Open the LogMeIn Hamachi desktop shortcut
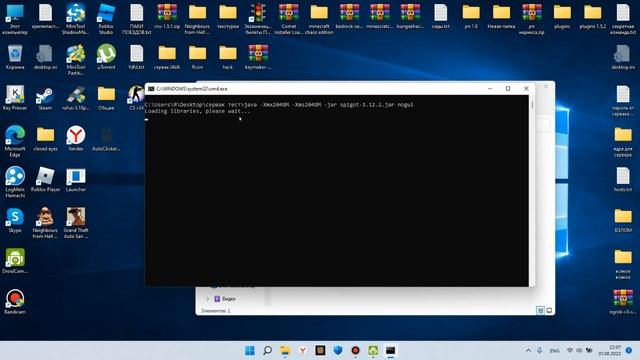This screenshot has width=640, height=360. click(x=15, y=182)
